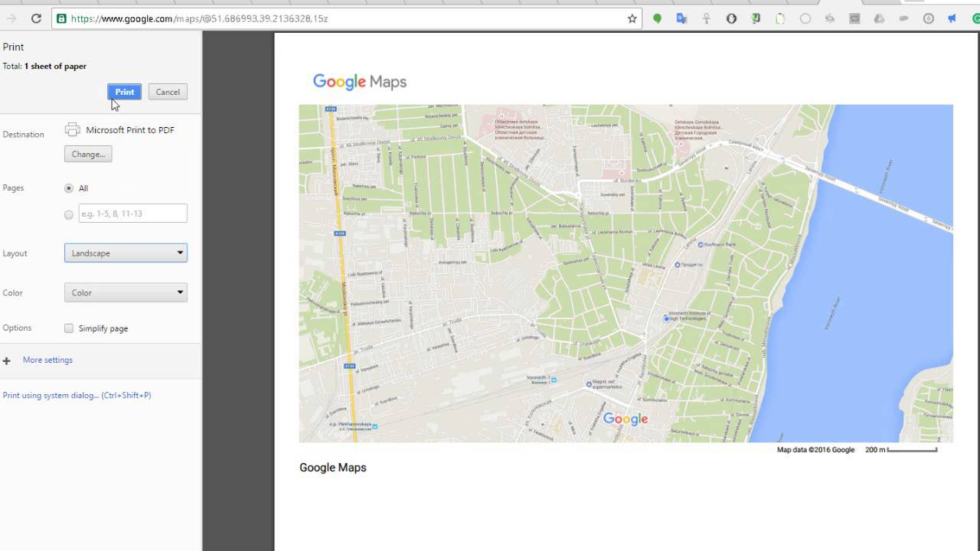980x551 pixels.
Task: Open the Google Drive extension icon
Action: pos(879,18)
